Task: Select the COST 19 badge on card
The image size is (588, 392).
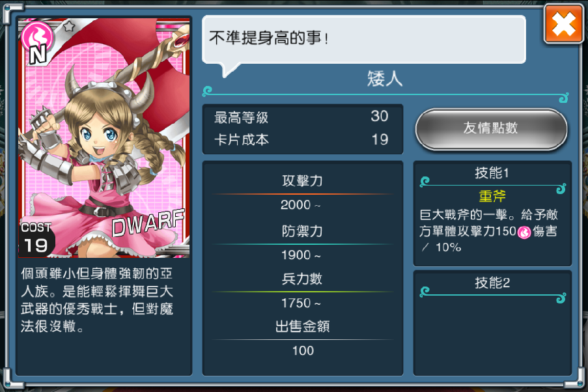Action: click(x=36, y=239)
